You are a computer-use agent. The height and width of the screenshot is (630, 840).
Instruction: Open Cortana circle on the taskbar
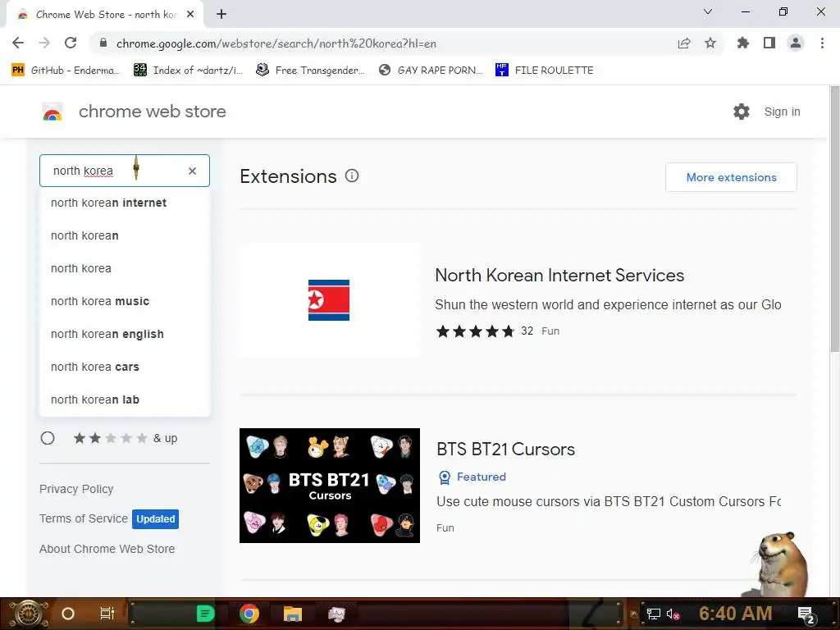point(68,614)
